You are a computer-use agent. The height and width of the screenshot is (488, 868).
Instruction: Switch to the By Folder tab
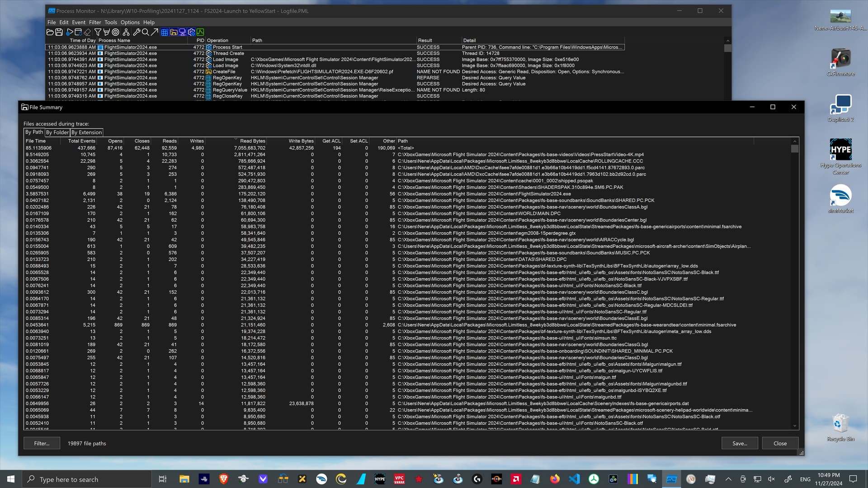pyautogui.click(x=57, y=132)
